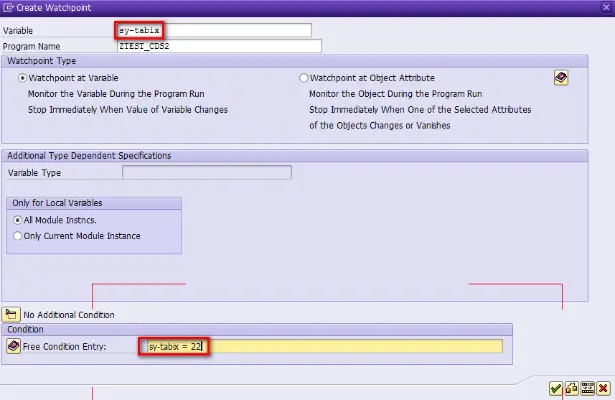Click the two linked boxes icon beside the checkmark
This screenshot has width=615, height=400.
(571, 389)
